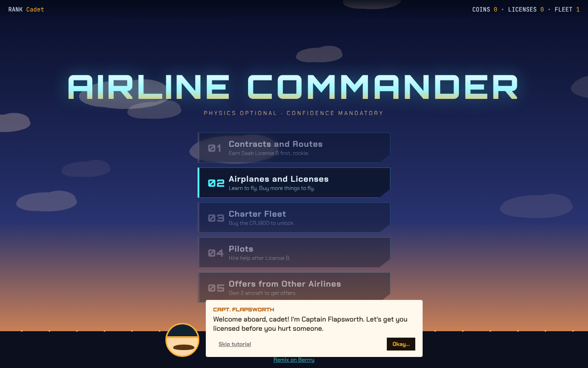Follow the Remix on Berrry link
This screenshot has height=368, width=588.
point(294,360)
